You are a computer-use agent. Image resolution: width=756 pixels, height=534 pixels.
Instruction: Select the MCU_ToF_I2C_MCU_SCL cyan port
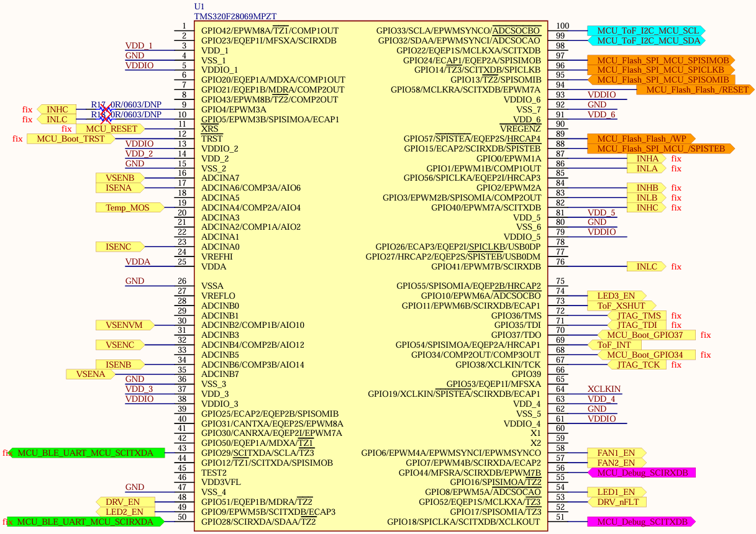pos(646,30)
